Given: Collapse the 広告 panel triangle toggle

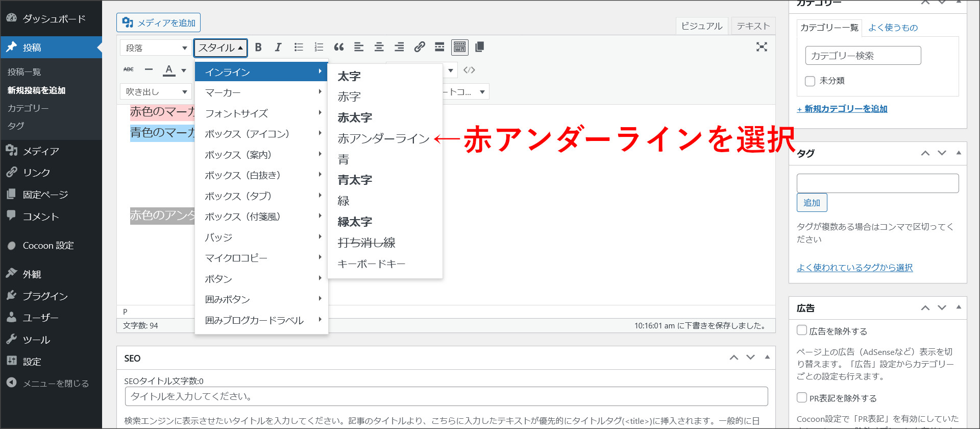Looking at the screenshot, I should click(959, 307).
